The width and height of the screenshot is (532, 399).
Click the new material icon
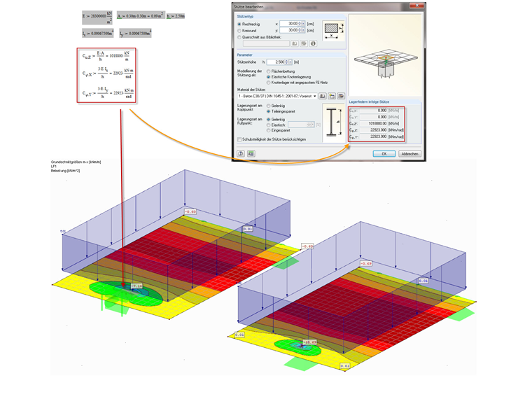point(332,96)
